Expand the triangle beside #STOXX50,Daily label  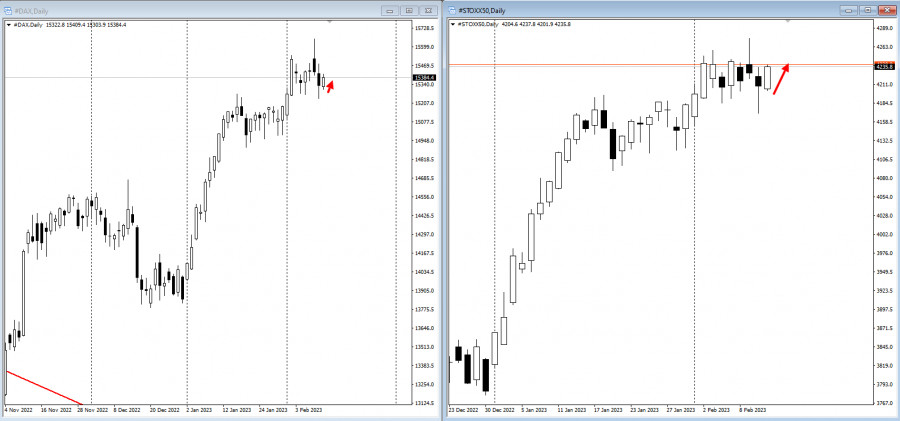point(452,23)
